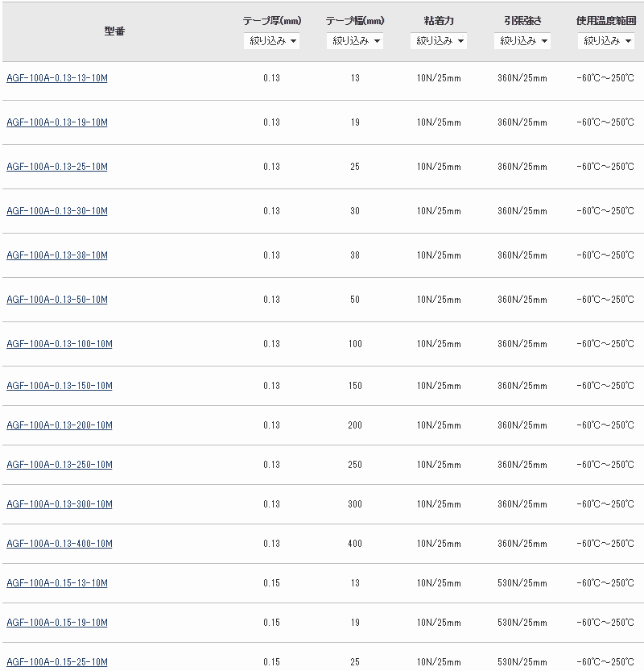This screenshot has height=671, width=644.
Task: Open 使用温度範囲 絞り込み dropdown
Action: (x=606, y=41)
